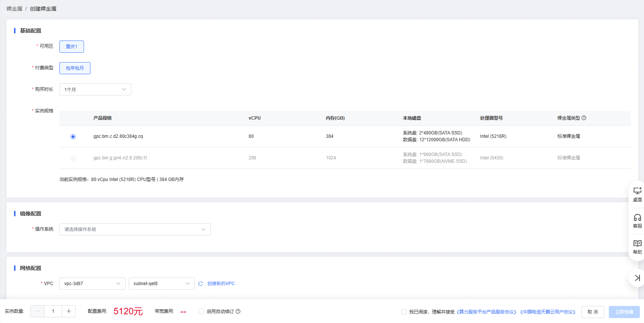
Task: Open the vpc-3d87 VPC dropdown
Action: pyautogui.click(x=92, y=284)
